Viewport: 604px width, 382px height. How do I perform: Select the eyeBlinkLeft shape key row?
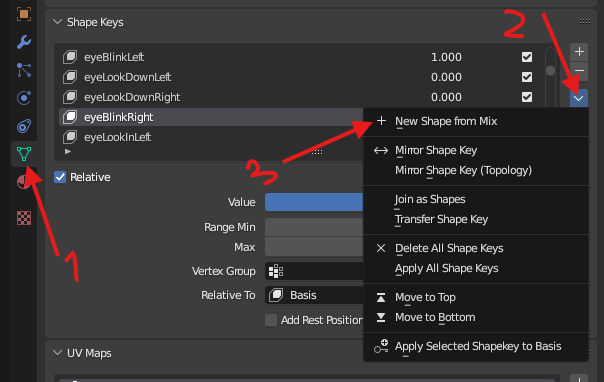[300, 57]
